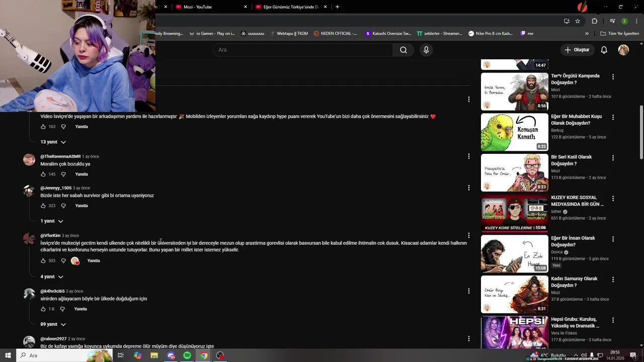Dislike @k4hv3ci65's comment

(62, 309)
